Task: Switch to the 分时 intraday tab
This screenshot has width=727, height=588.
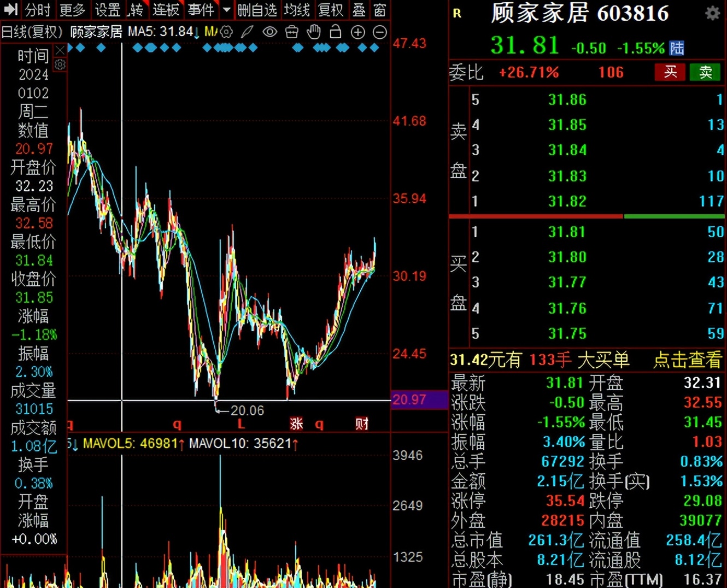Action: pos(37,9)
